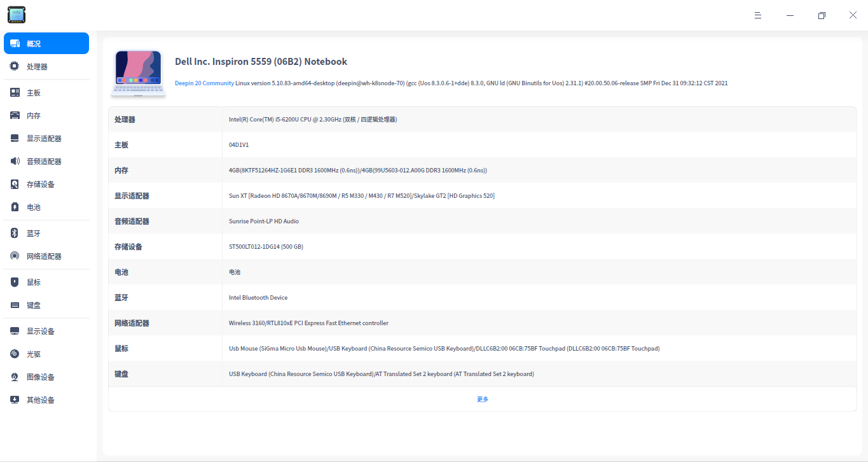Click the 处理器 row label in the table

pos(125,120)
